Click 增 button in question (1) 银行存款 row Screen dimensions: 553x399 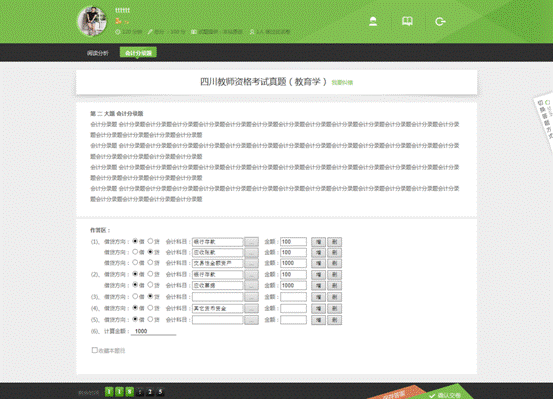click(x=318, y=242)
